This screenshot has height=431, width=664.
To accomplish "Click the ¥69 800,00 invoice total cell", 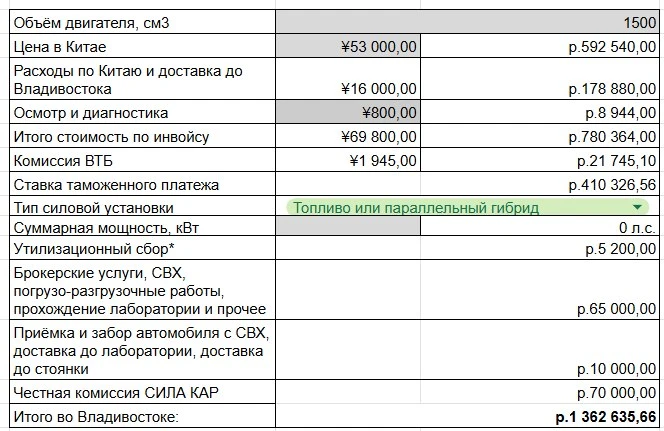I will pyautogui.click(x=348, y=136).
